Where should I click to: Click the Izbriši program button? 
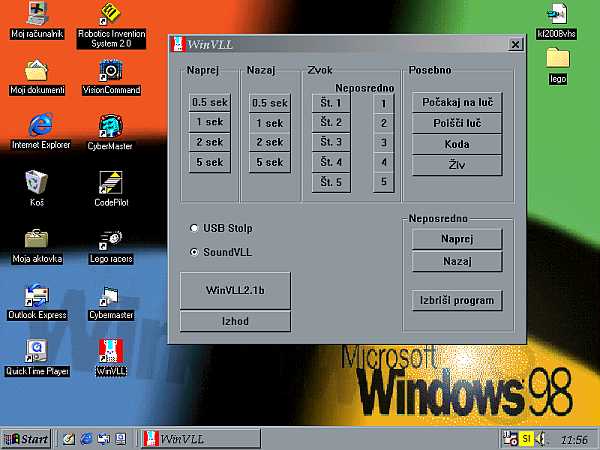pyautogui.click(x=457, y=300)
